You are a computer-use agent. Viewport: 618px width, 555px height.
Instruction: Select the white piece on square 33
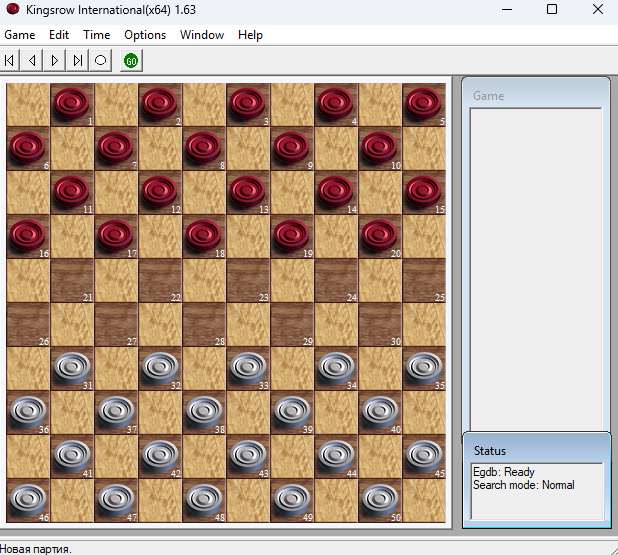(x=247, y=368)
